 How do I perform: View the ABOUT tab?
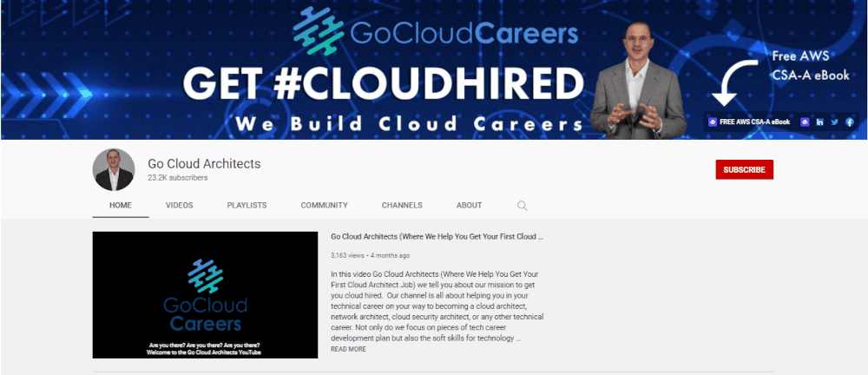pos(470,206)
